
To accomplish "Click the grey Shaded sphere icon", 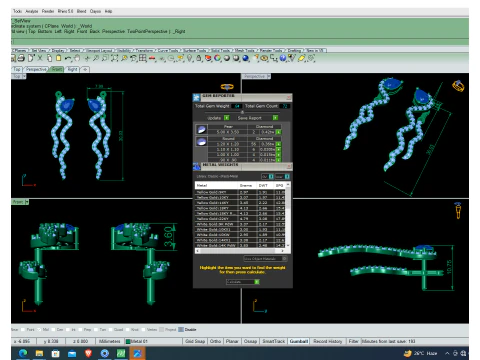I will (227, 58).
